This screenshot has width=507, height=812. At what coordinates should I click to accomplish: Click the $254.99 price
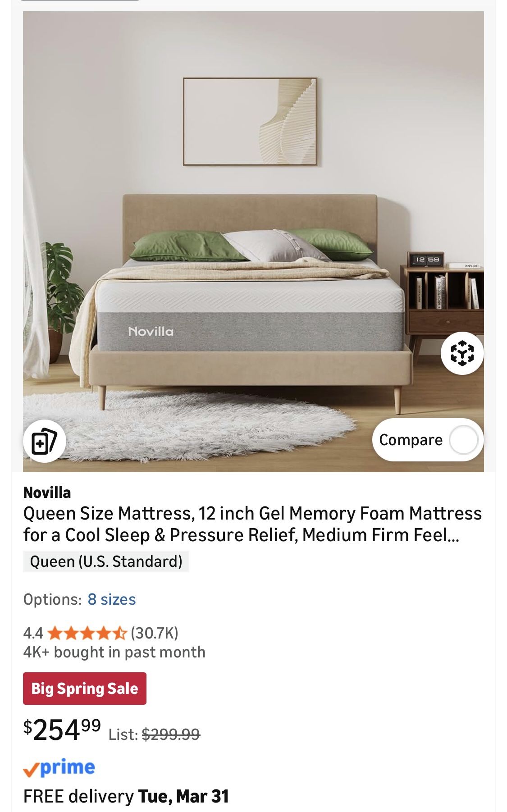tap(62, 730)
